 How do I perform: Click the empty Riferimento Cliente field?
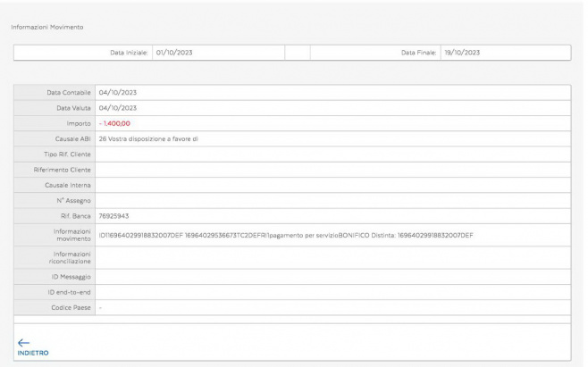pyautogui.click(x=331, y=169)
